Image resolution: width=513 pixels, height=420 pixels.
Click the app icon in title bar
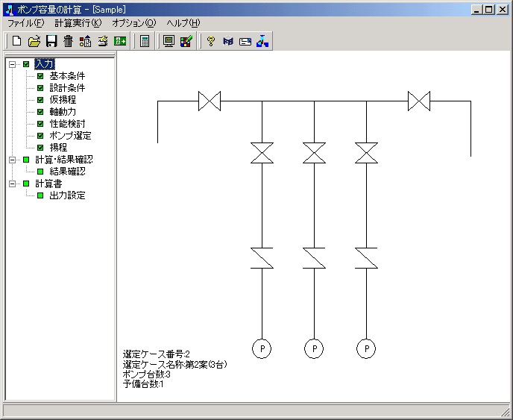point(10,10)
